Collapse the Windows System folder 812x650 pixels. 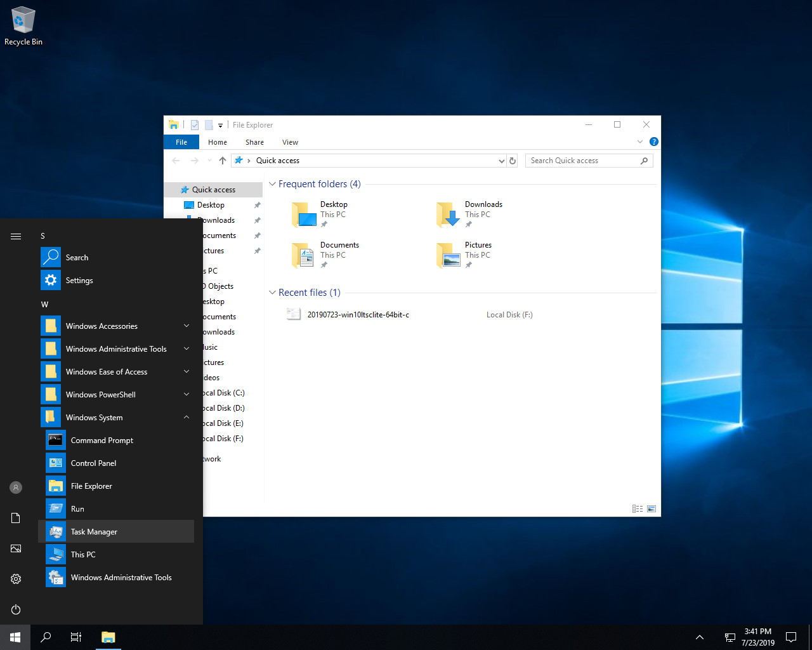click(116, 418)
